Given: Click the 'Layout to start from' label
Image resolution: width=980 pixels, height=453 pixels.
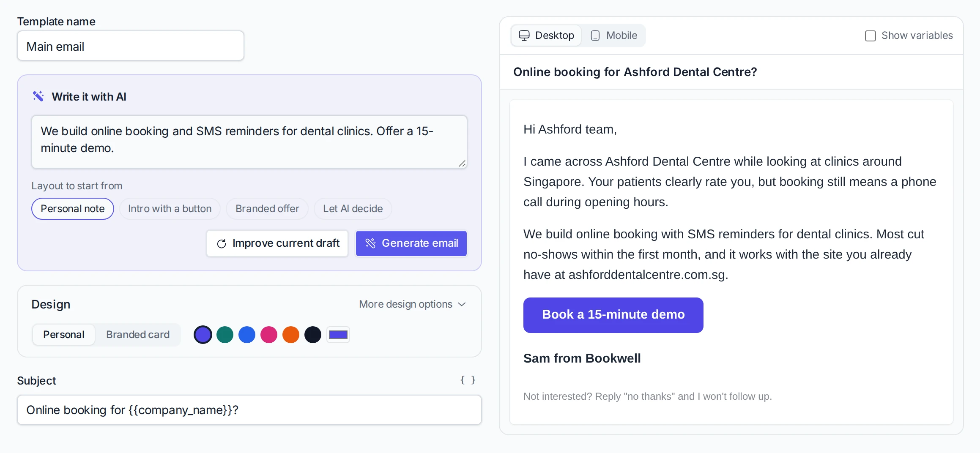Looking at the screenshot, I should [77, 186].
